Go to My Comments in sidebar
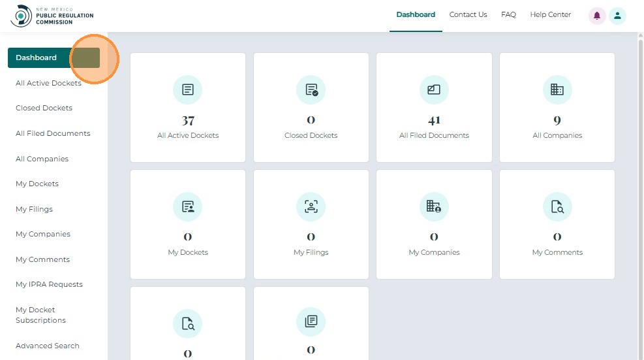Viewport: 644px width, 360px height. click(42, 259)
